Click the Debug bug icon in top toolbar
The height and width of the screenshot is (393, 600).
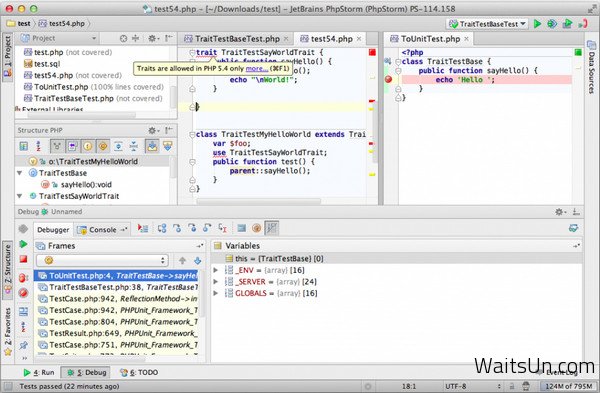point(552,24)
